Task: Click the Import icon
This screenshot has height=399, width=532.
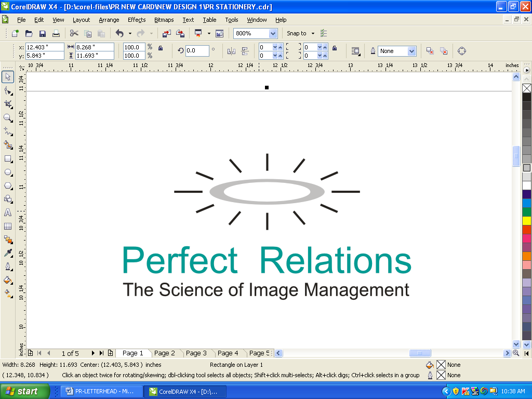Action: click(167, 33)
